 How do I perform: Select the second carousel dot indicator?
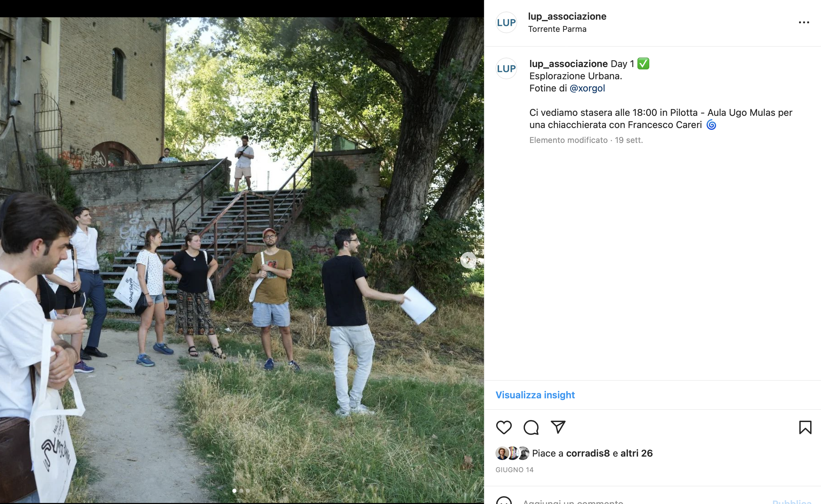point(241,490)
